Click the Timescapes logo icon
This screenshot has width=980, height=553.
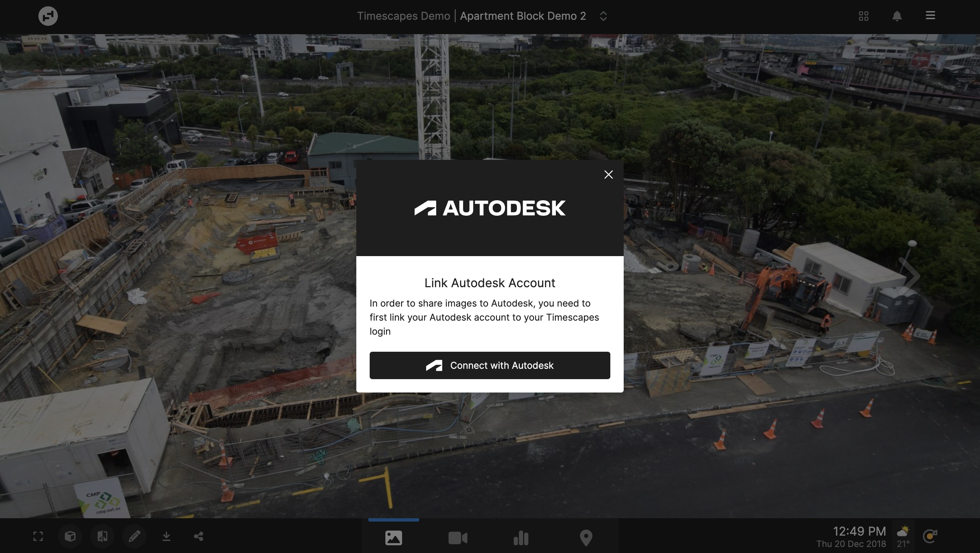48,16
